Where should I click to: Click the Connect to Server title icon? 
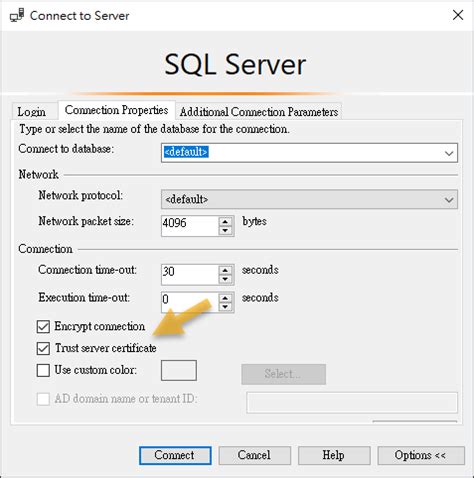click(17, 15)
